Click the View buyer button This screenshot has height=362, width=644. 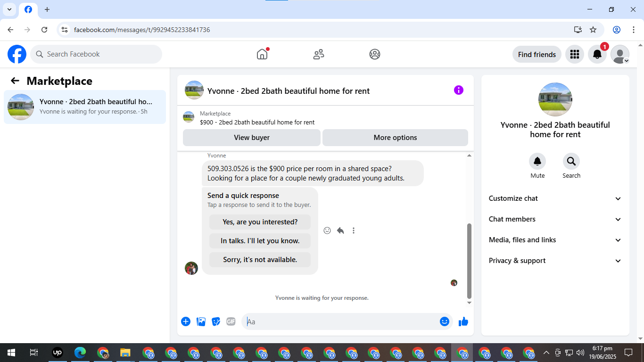(x=252, y=138)
